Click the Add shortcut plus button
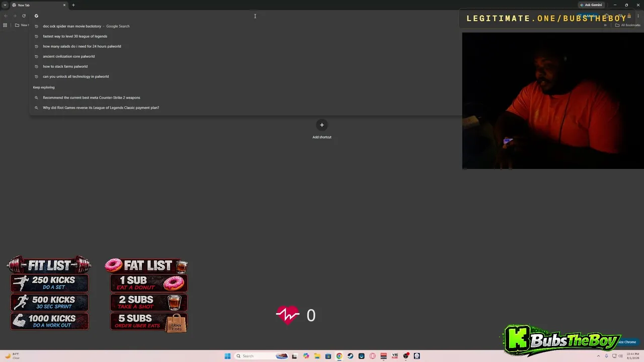644x362 pixels. (x=322, y=125)
